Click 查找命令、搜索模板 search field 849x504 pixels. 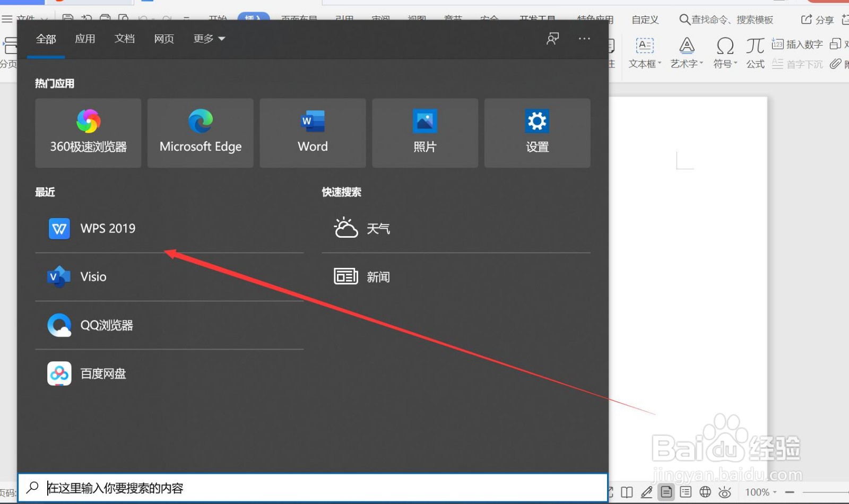(726, 20)
